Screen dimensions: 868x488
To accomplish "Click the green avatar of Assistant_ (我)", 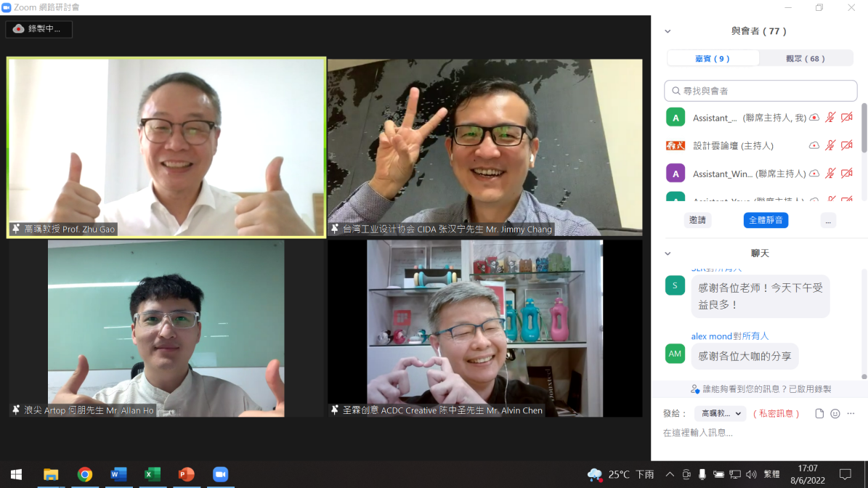I will pyautogui.click(x=676, y=118).
